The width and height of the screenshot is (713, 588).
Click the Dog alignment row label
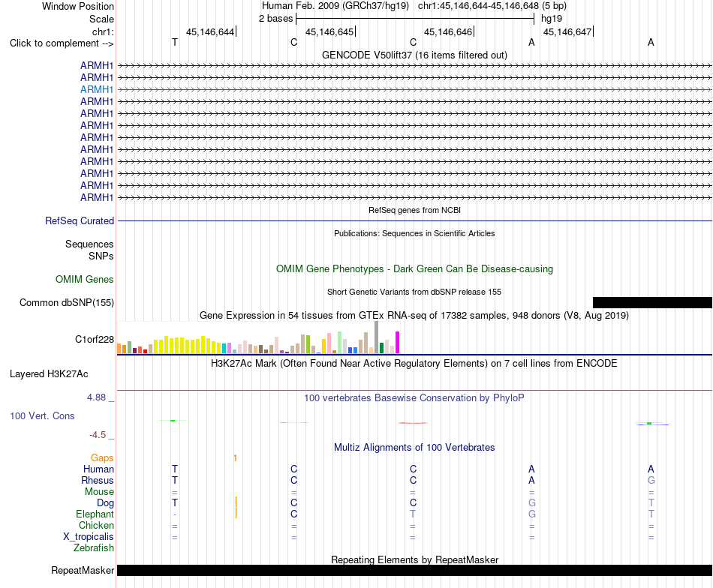(x=105, y=502)
